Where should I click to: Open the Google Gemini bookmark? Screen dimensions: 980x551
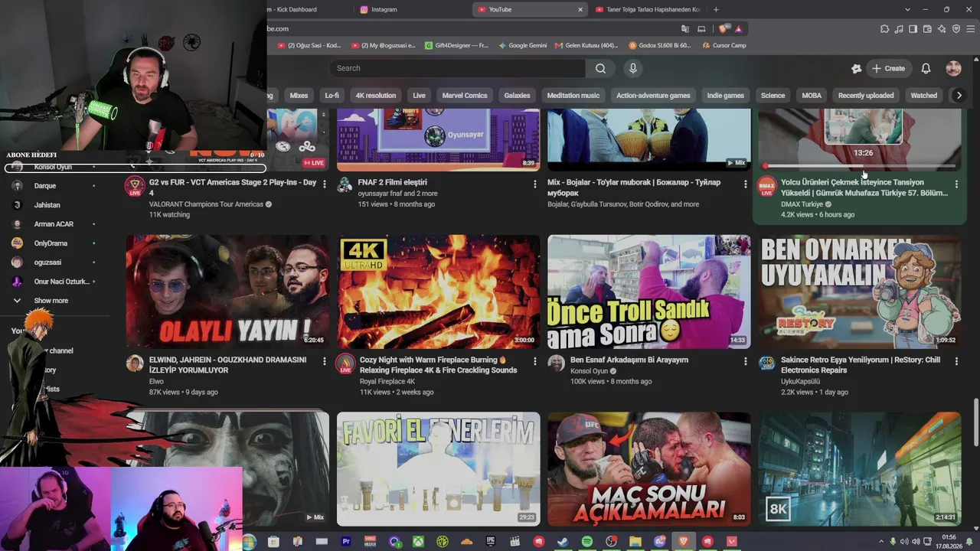[x=523, y=45]
